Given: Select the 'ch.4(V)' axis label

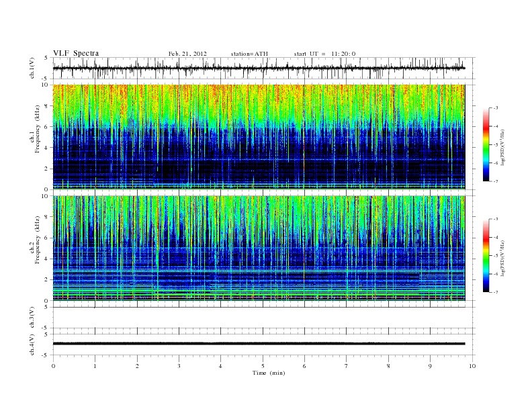Looking at the screenshot, I should pyautogui.click(x=32, y=345).
